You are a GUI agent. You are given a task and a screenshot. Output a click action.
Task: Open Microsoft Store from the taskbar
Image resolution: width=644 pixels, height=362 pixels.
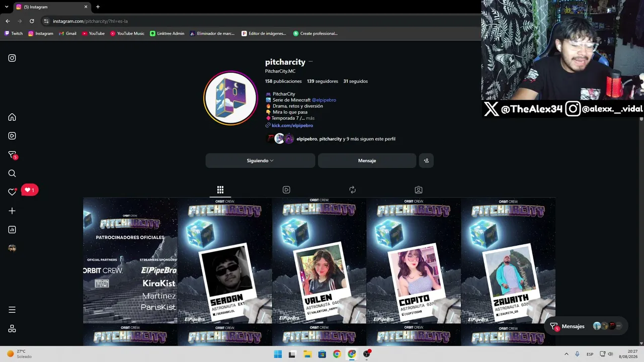click(x=322, y=354)
